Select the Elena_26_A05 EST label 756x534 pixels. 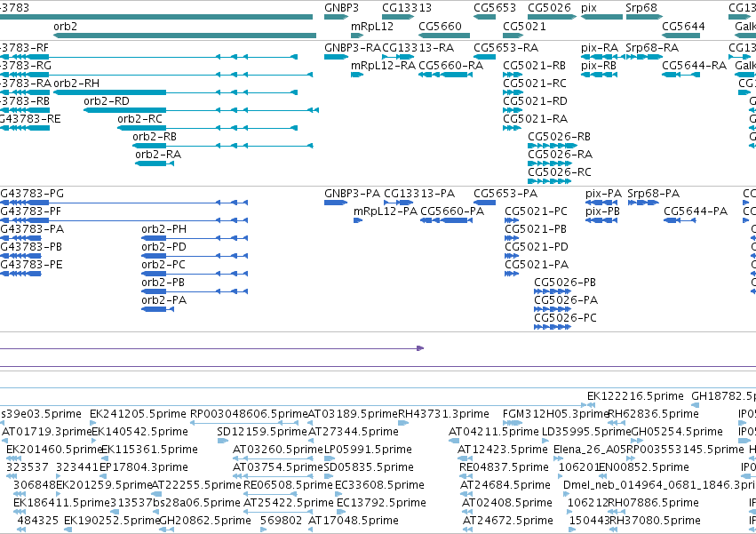pyautogui.click(x=589, y=450)
